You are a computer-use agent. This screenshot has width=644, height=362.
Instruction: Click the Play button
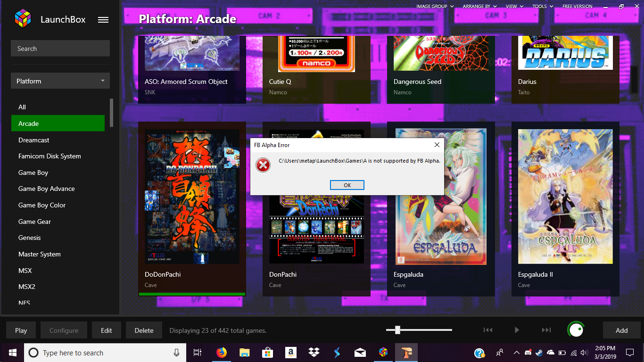21,330
